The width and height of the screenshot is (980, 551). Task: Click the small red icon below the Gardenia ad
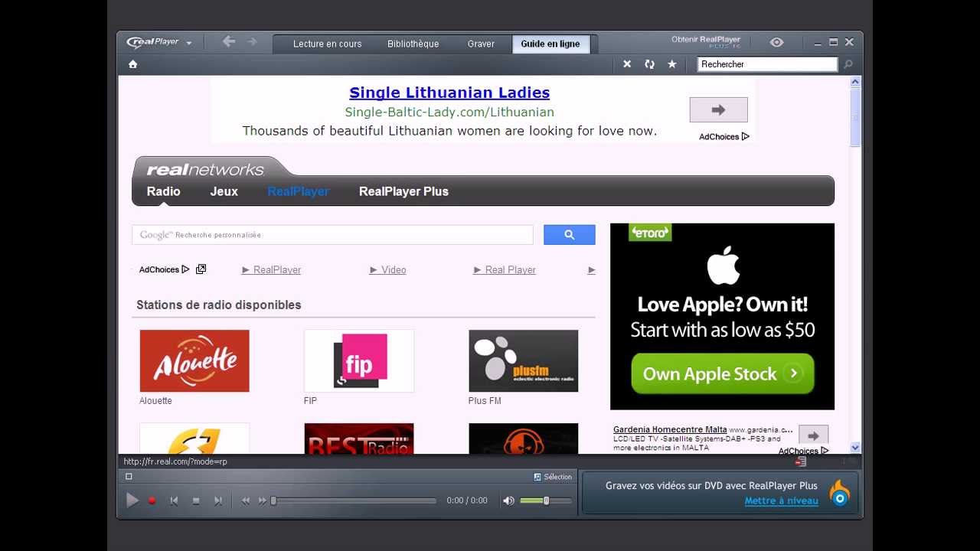pyautogui.click(x=801, y=461)
